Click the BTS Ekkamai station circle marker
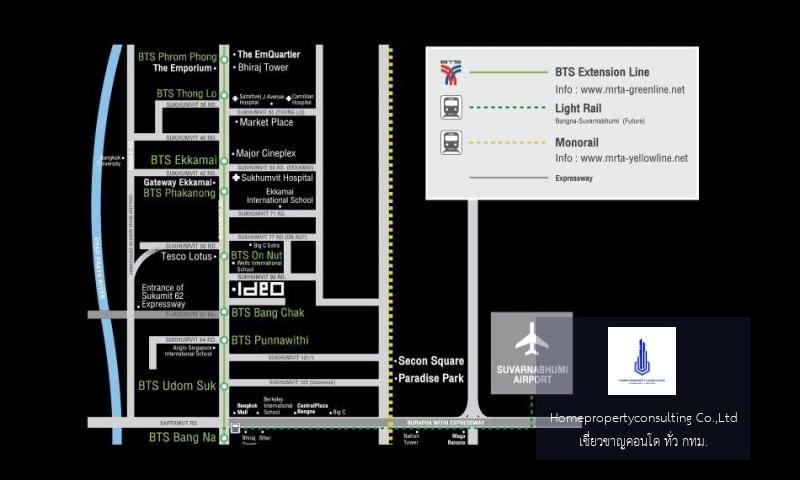The image size is (800, 480). [x=223, y=161]
